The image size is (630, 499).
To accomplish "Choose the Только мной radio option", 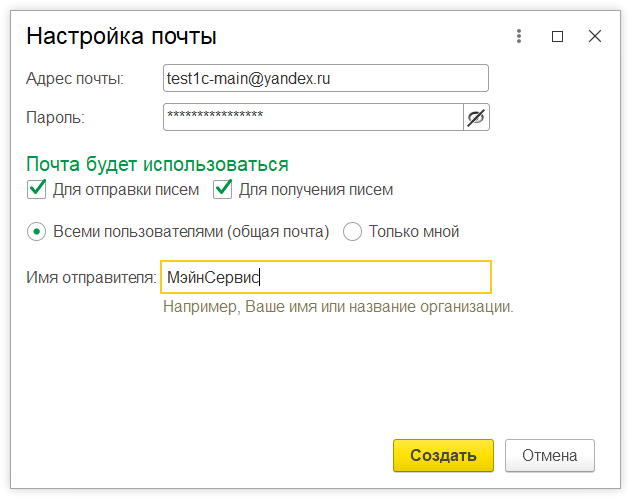I will [x=352, y=231].
